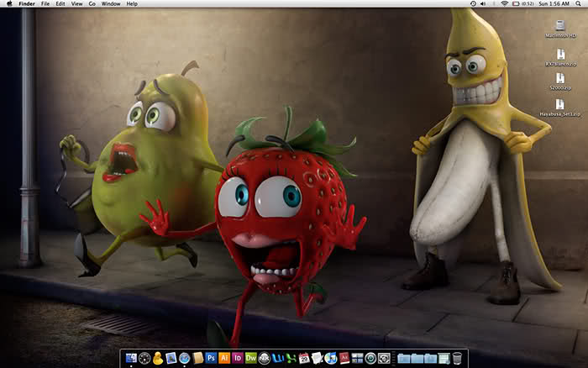The image size is (588, 368).
Task: Launch Capture NX from the Dock
Action: click(264, 358)
